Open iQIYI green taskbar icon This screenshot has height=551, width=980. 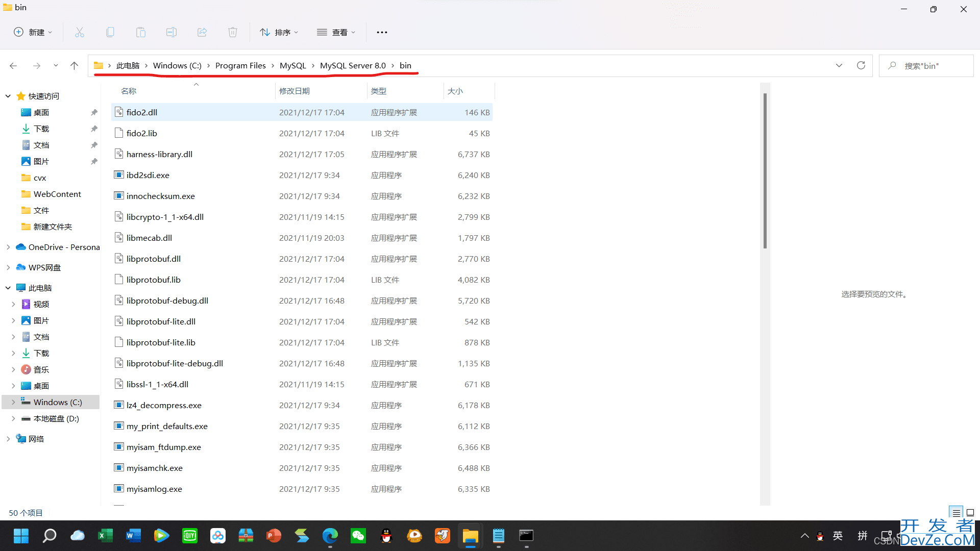coord(190,536)
